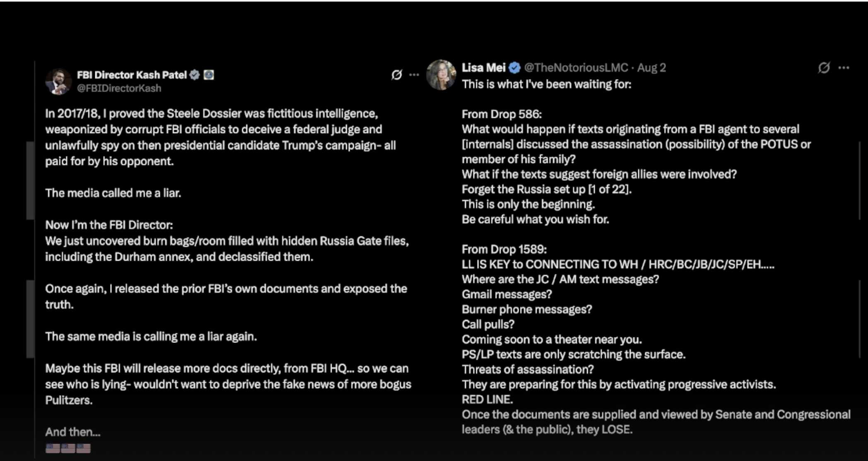Click the Lisa Mei display name
The width and height of the screenshot is (868, 461).
(x=484, y=68)
